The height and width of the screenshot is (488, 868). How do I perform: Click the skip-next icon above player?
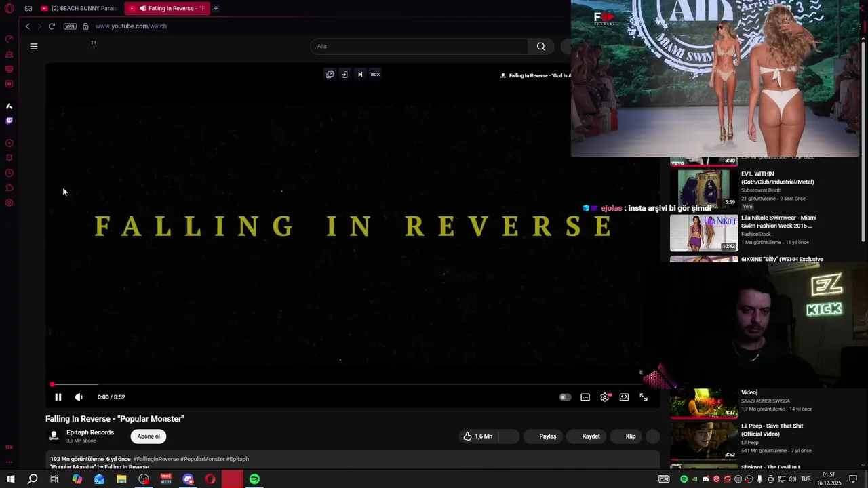pos(360,75)
